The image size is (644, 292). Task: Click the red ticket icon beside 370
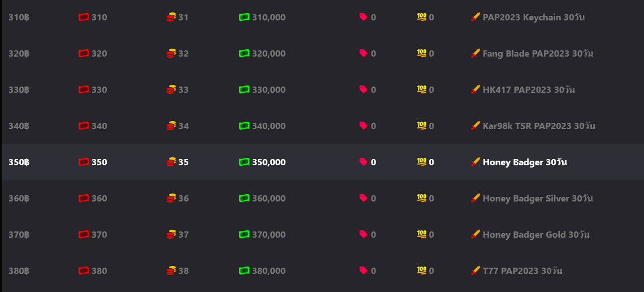coord(84,234)
